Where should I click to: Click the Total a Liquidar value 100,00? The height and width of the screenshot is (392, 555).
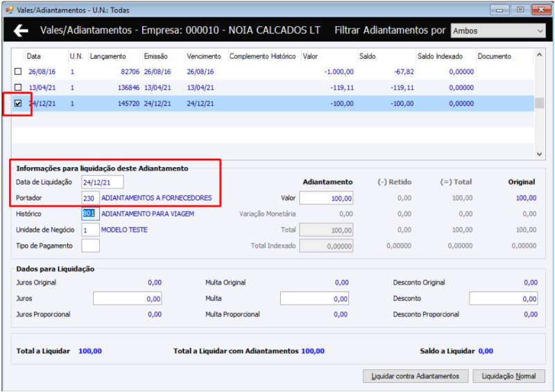click(90, 351)
